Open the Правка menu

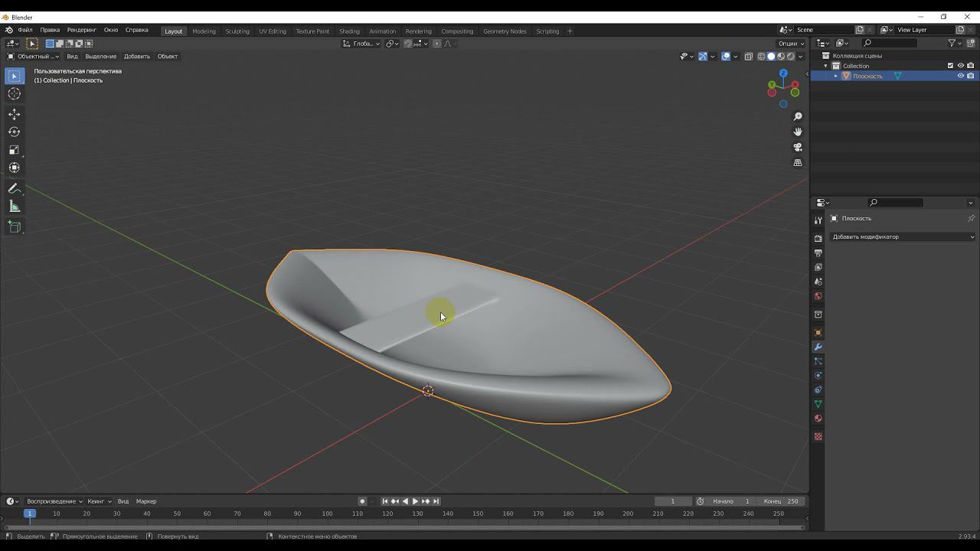[x=50, y=30]
